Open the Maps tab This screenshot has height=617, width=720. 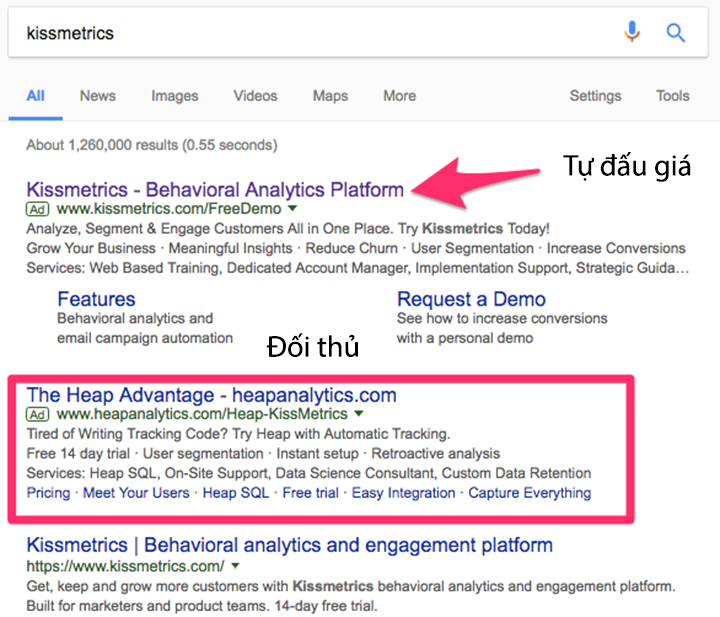point(331,96)
